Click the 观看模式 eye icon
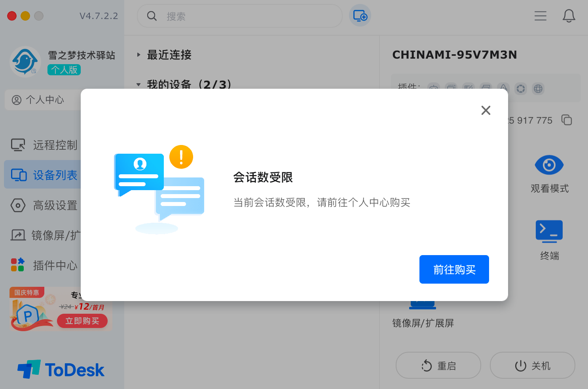 pyautogui.click(x=549, y=165)
